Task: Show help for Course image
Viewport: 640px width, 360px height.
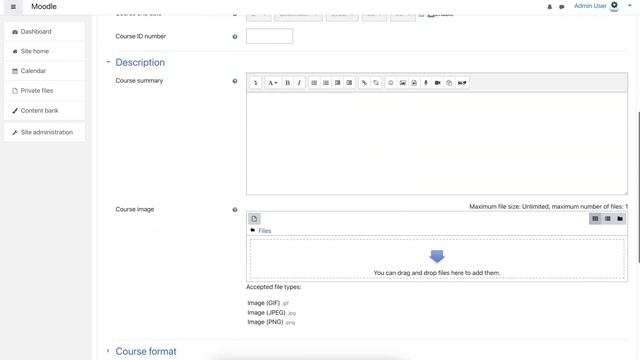Action: point(235,210)
